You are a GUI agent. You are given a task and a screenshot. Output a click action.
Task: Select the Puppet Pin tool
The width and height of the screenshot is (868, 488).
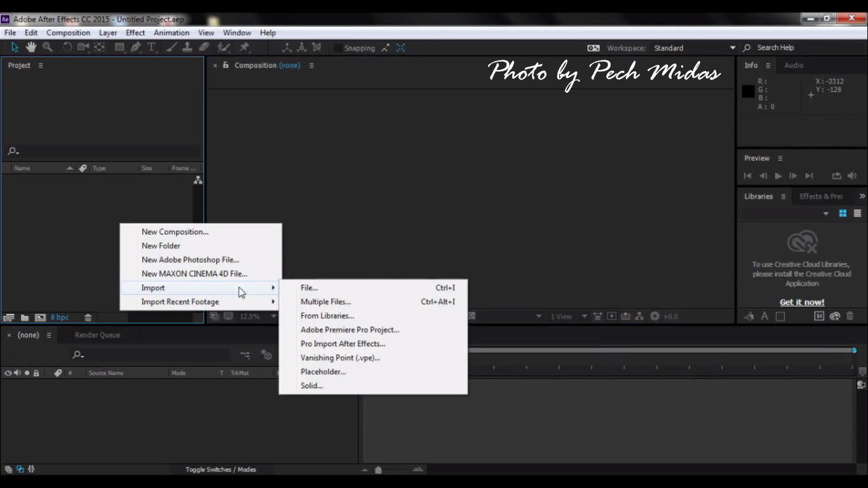(244, 47)
